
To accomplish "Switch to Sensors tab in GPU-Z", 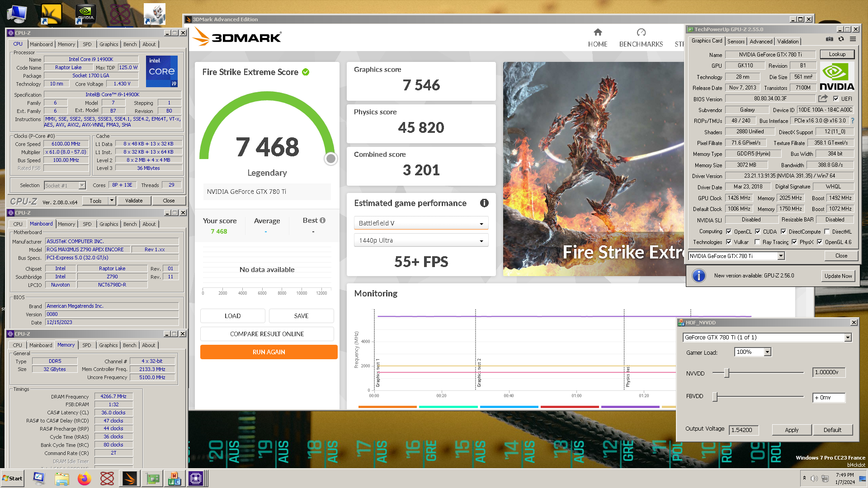I will coord(736,42).
